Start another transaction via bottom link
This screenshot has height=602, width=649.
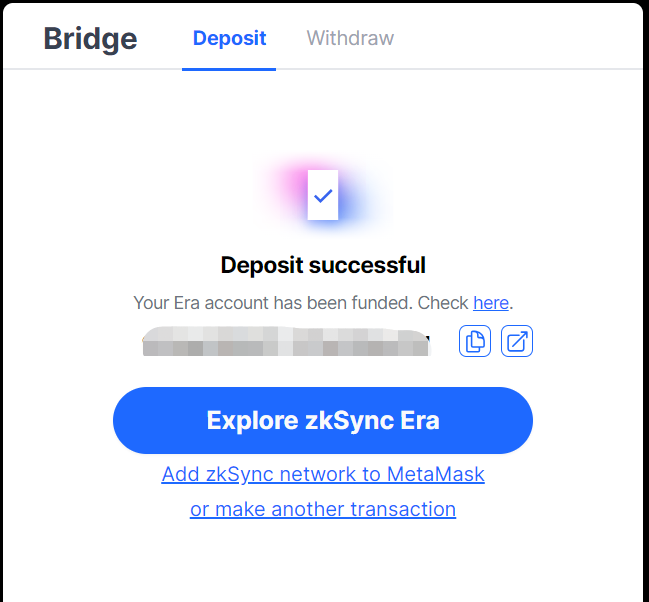click(x=323, y=509)
